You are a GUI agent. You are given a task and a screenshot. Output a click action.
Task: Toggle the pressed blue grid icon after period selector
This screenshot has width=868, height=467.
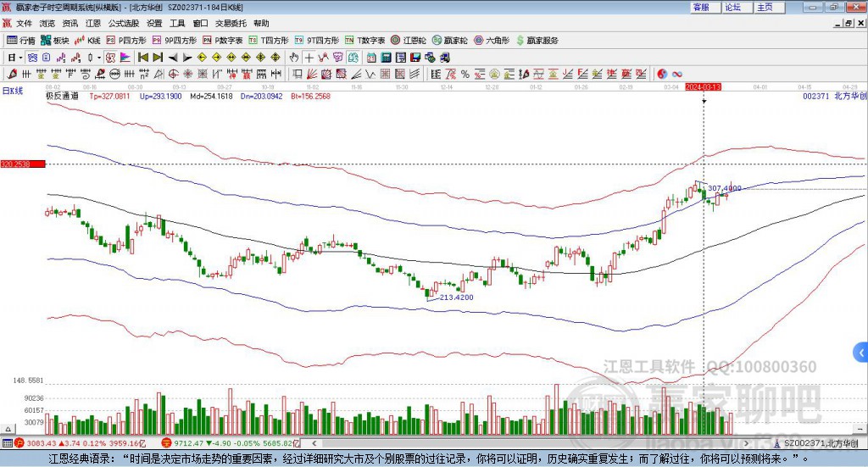[32, 58]
